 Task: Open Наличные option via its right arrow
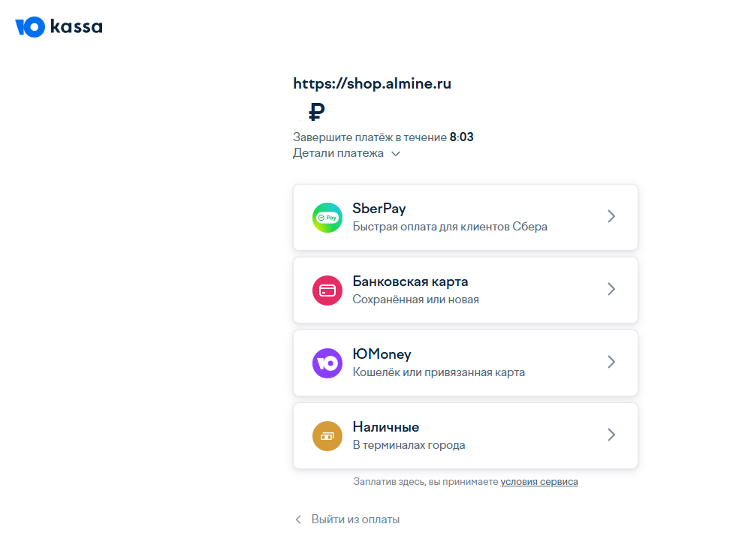click(x=611, y=435)
